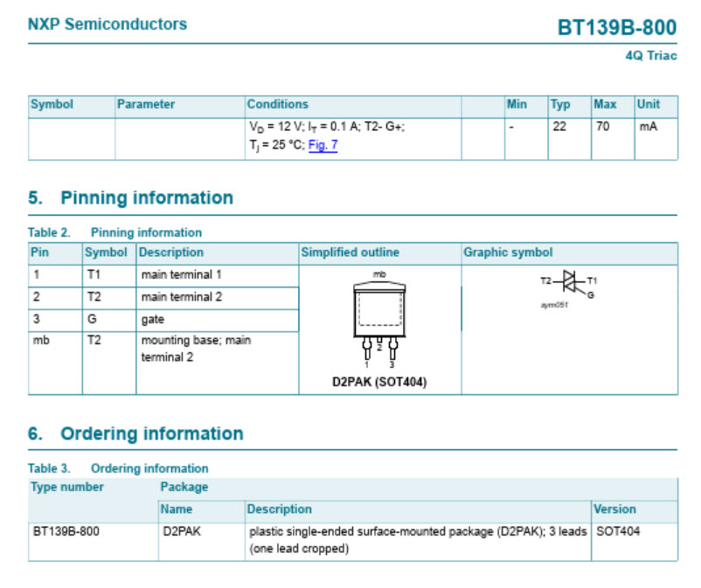The height and width of the screenshot is (588, 701).
Task: Click the "Simplified outline" column header
Action: click(x=350, y=252)
